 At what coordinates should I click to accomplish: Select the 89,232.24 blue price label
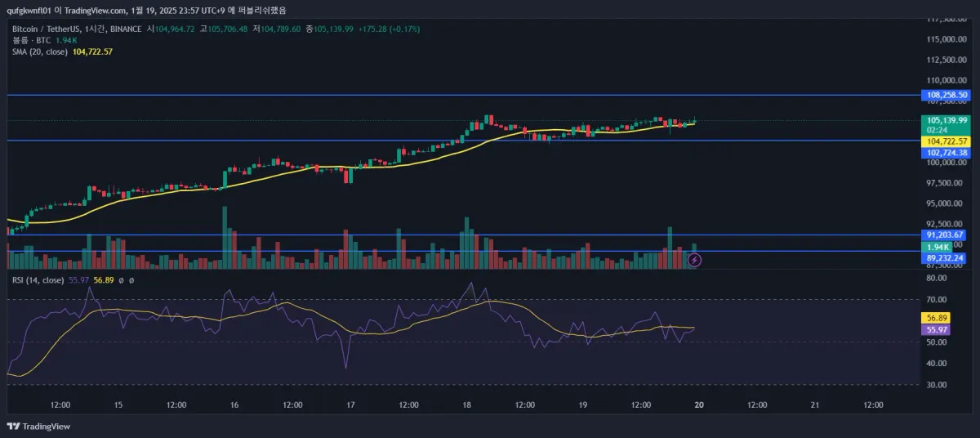point(947,258)
